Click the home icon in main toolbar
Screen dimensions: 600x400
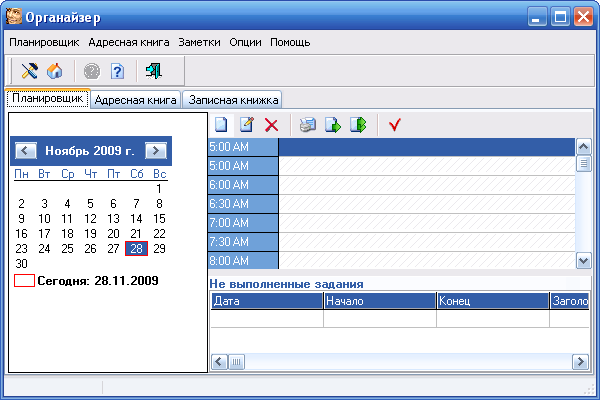54,71
